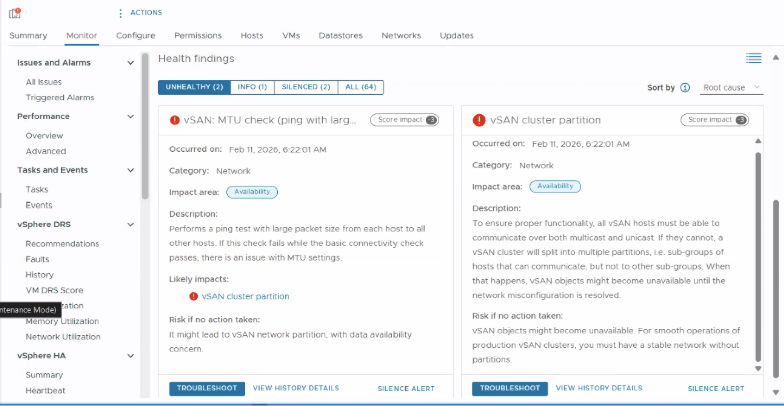This screenshot has height=406, width=784.
Task: Open the Datastores tab
Action: [x=340, y=36]
